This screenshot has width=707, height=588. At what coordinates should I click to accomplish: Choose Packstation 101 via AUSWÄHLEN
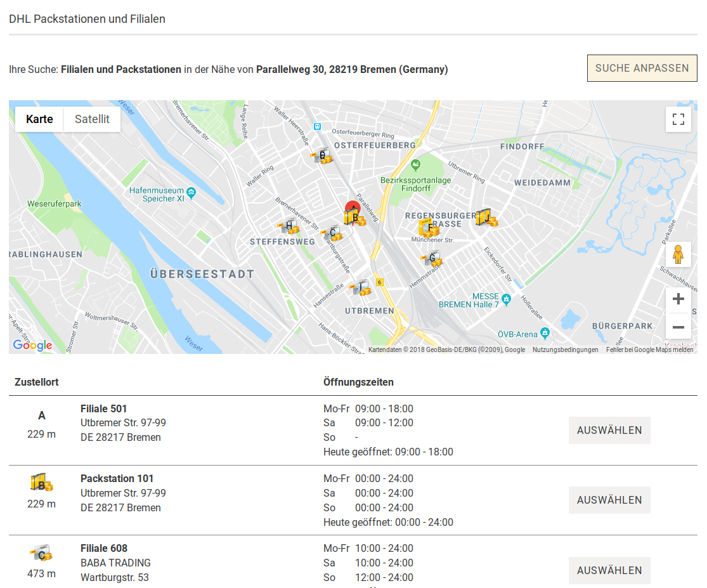[x=609, y=500]
